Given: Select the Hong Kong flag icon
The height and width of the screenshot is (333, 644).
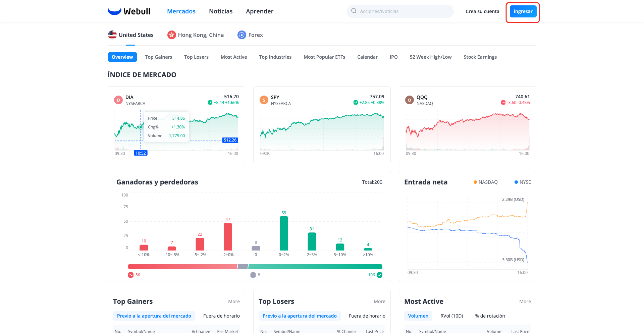Looking at the screenshot, I should click(x=172, y=35).
